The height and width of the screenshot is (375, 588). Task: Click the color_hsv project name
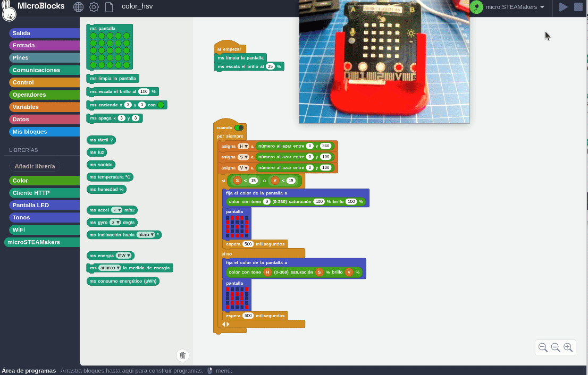click(137, 6)
